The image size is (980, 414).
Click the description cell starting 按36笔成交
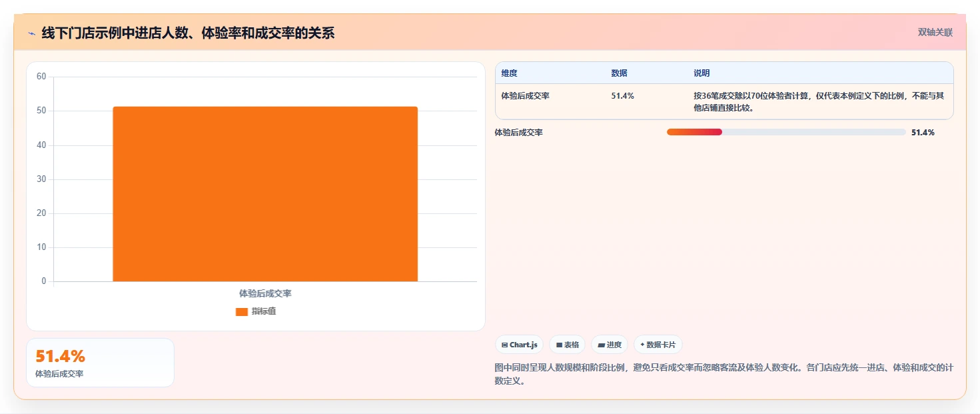point(819,102)
